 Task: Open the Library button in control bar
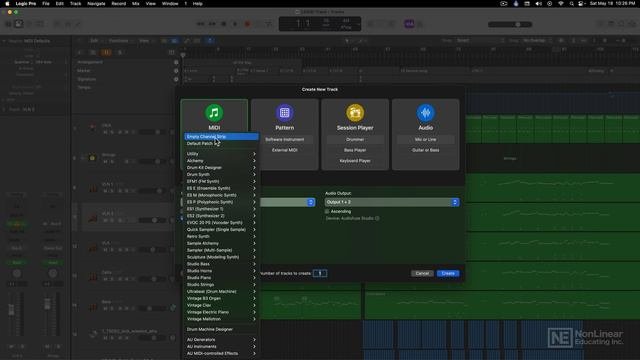tap(8, 24)
